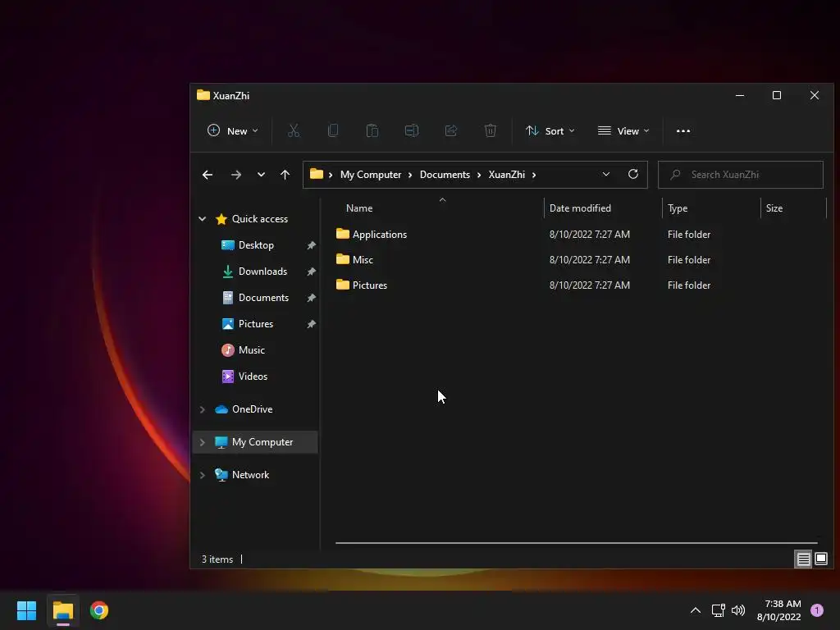The height and width of the screenshot is (630, 840).
Task: Click the pin icon beside Desktop
Action: tap(311, 245)
